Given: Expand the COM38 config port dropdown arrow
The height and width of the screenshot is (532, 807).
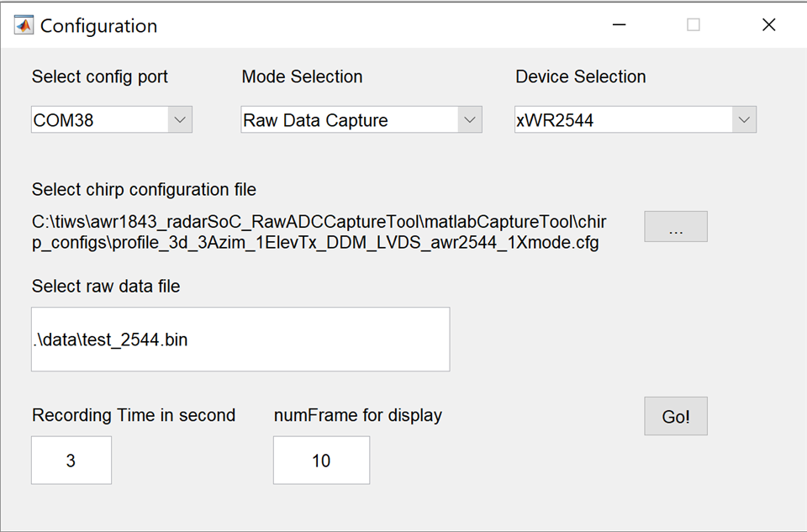Looking at the screenshot, I should 180,120.
